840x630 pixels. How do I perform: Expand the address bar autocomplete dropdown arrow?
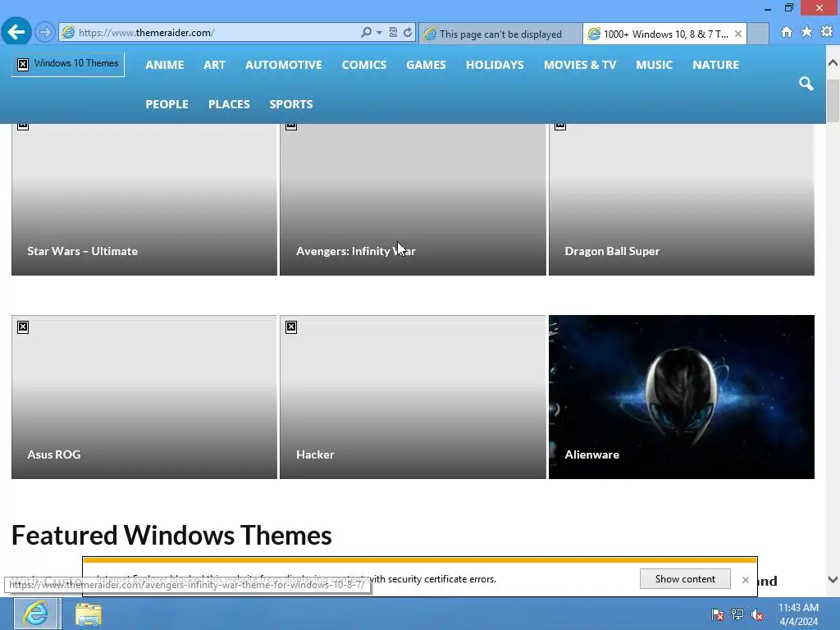pyautogui.click(x=379, y=33)
